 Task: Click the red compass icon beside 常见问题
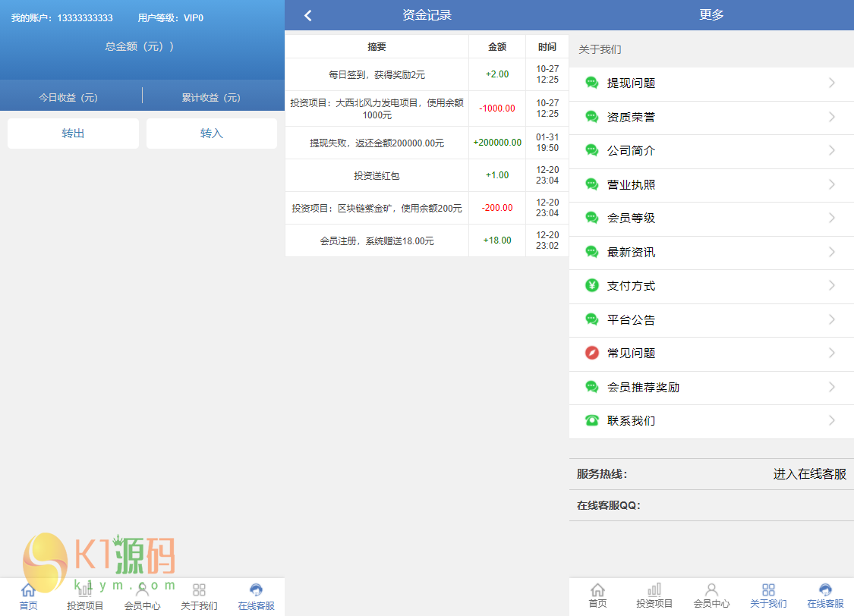click(592, 353)
